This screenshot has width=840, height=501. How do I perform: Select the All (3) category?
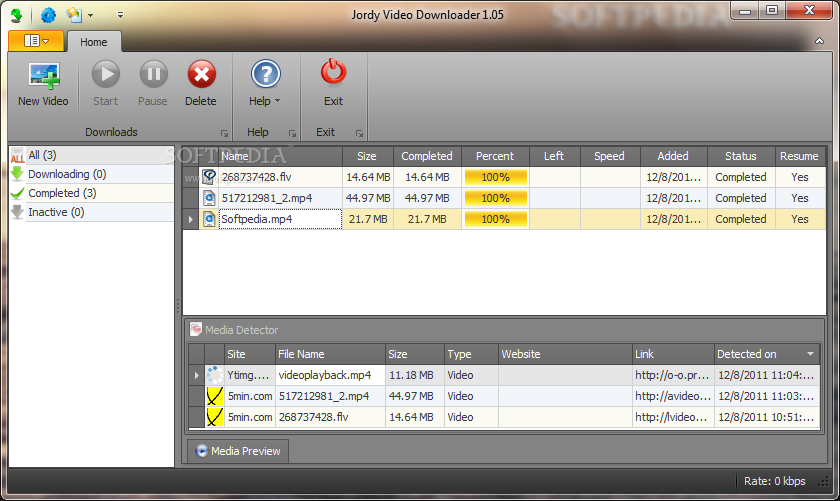click(92, 155)
